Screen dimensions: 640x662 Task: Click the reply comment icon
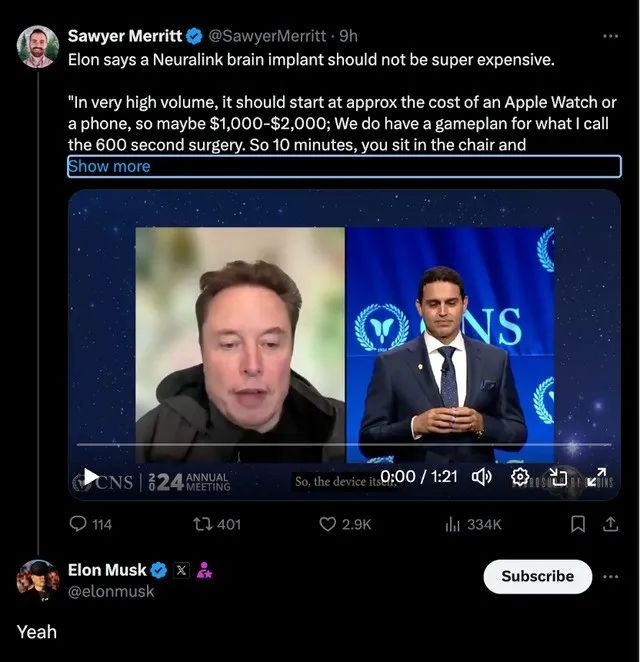tap(78, 524)
